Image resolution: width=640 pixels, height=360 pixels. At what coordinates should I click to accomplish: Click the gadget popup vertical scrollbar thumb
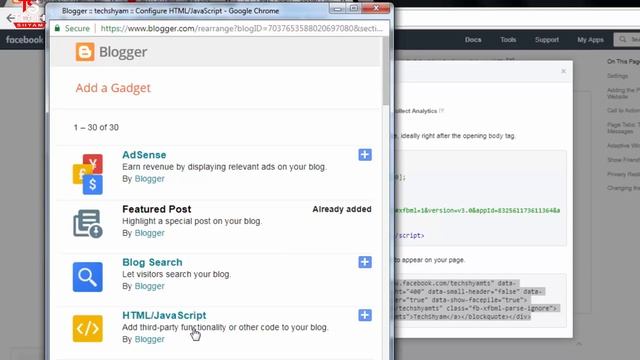point(386,71)
